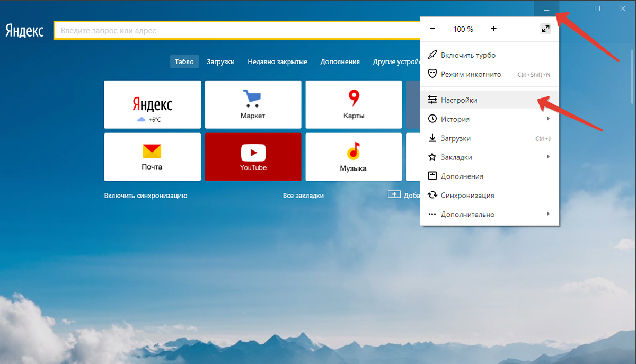Switch to the Загрузки tab
Screen dimensions: 636x364
click(x=220, y=61)
